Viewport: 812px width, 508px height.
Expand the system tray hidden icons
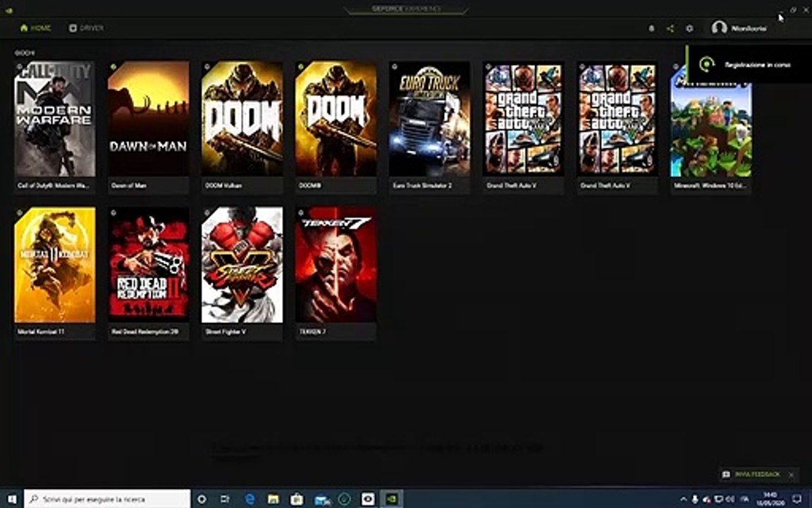pos(684,500)
